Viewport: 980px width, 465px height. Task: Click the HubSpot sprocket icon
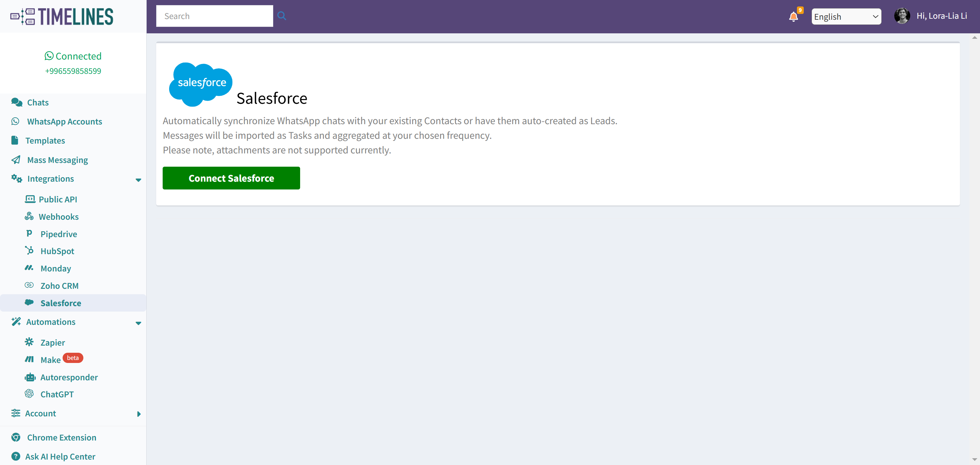point(29,250)
